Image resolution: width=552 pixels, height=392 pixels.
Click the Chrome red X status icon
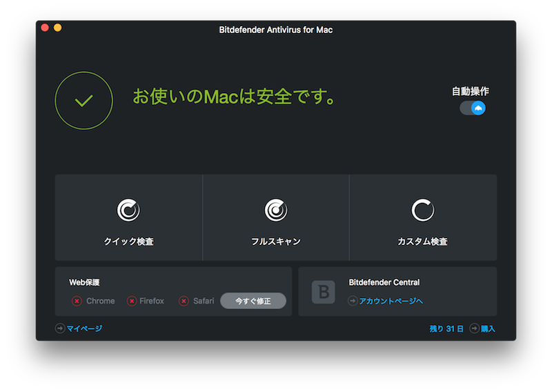tap(77, 301)
